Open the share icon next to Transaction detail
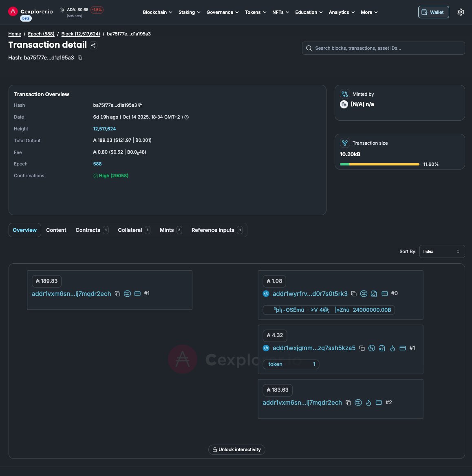 (x=93, y=45)
